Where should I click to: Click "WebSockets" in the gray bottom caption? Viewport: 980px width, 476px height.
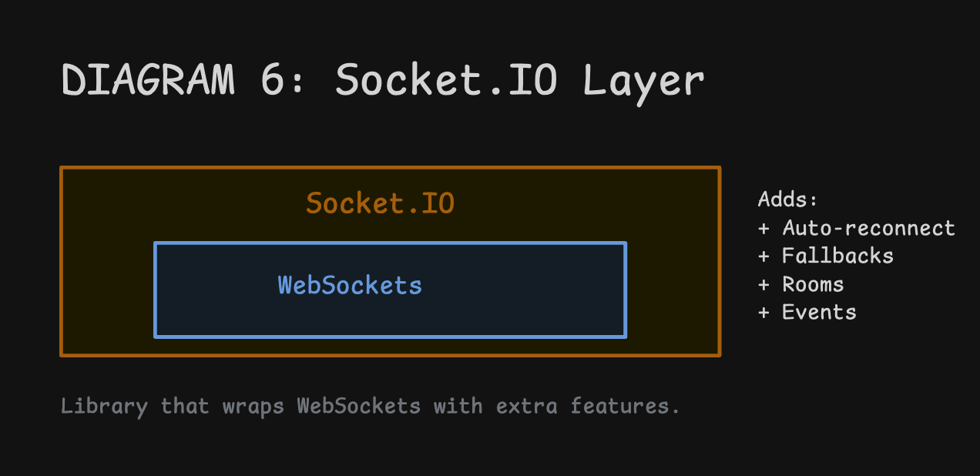coord(359,406)
